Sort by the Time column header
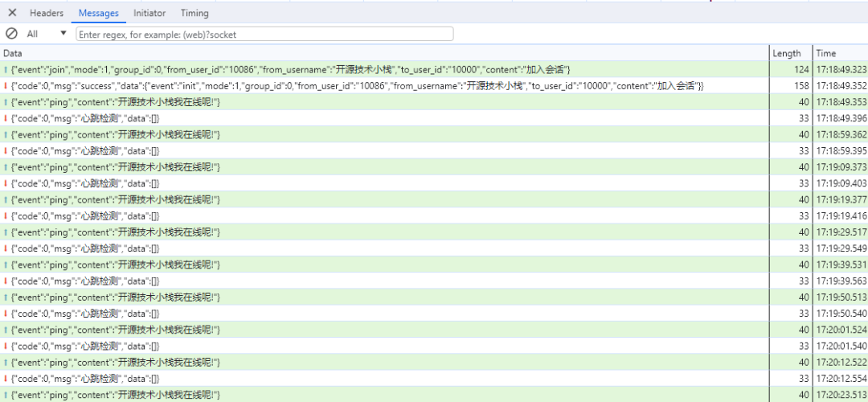 point(841,53)
